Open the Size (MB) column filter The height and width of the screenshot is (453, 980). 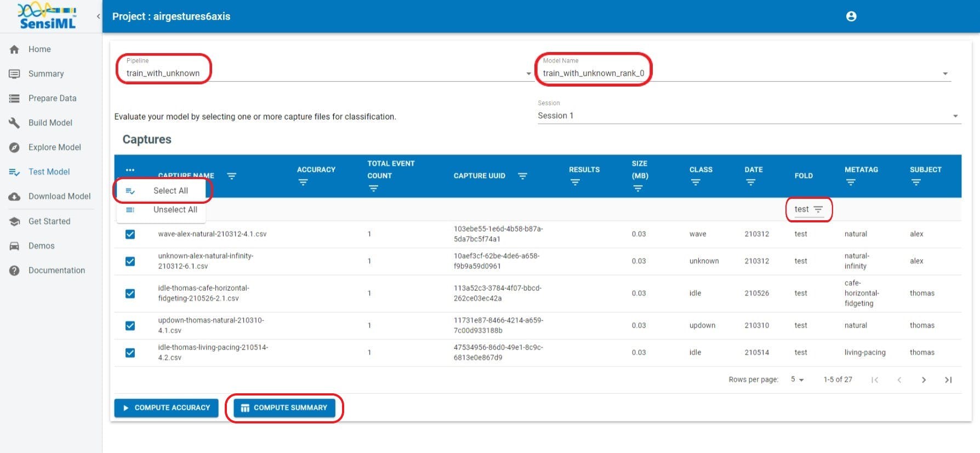click(637, 188)
